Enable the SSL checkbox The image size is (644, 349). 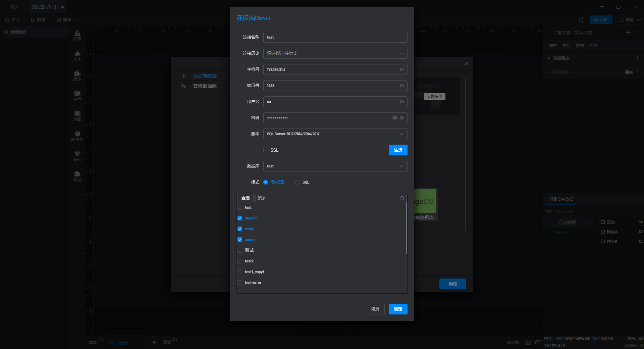[x=266, y=150]
